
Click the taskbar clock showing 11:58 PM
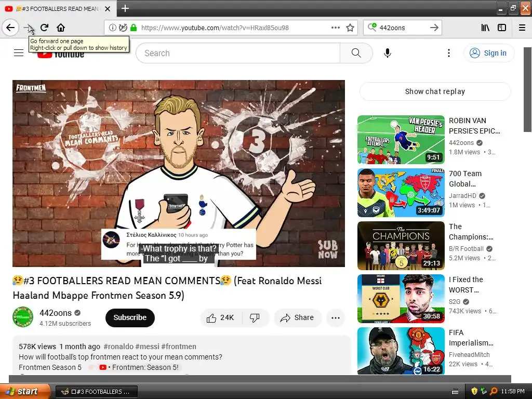click(513, 392)
